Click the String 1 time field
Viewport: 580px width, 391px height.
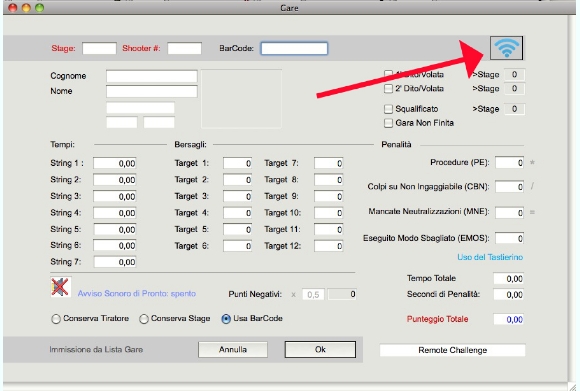pos(115,163)
